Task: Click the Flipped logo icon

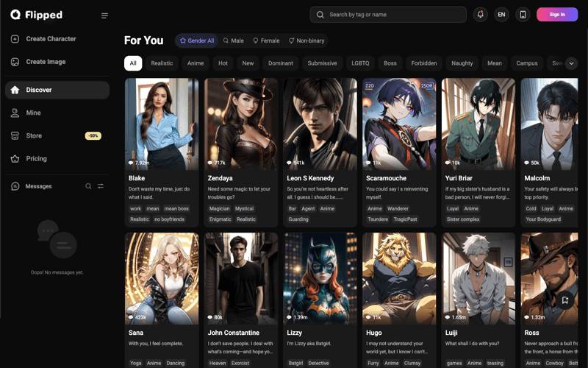Action: (x=15, y=15)
